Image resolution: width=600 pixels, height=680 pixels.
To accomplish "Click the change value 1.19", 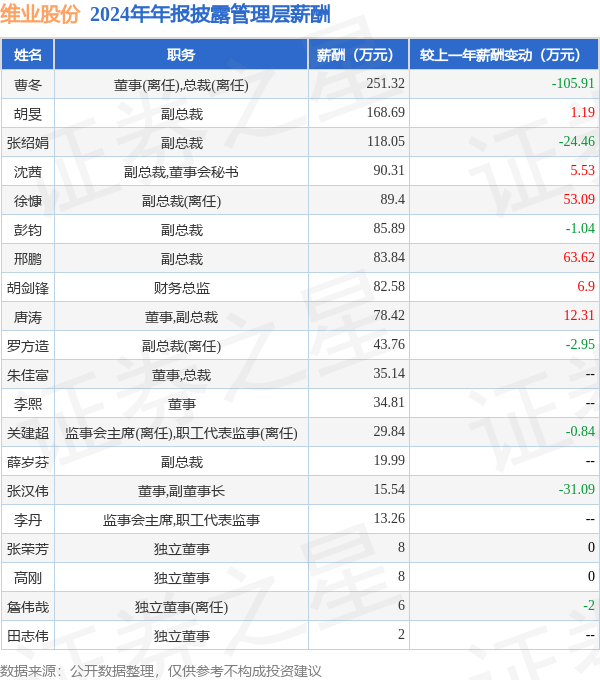I will 582,112.
